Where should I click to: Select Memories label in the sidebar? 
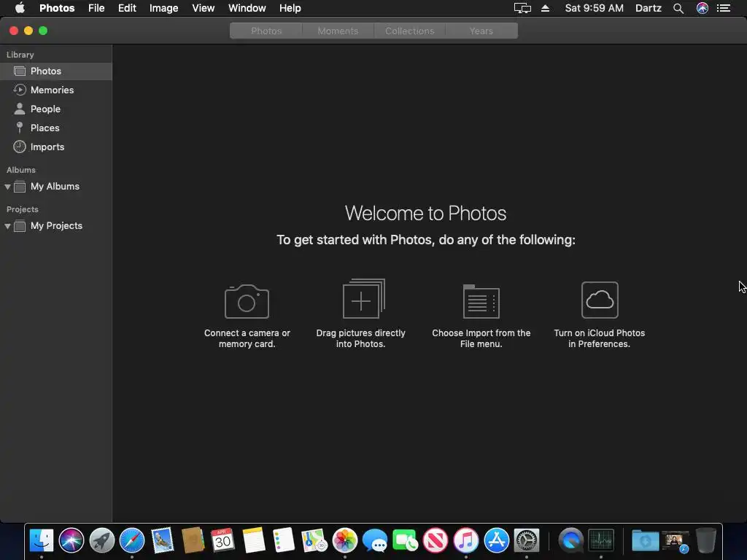click(x=53, y=90)
